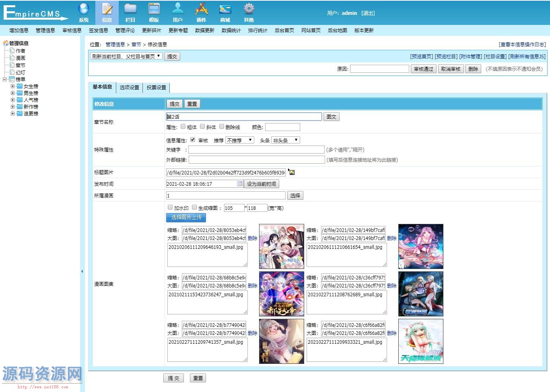The width and height of the screenshot is (550, 392).
Task: Click the 审核通过 button
Action: tap(424, 69)
